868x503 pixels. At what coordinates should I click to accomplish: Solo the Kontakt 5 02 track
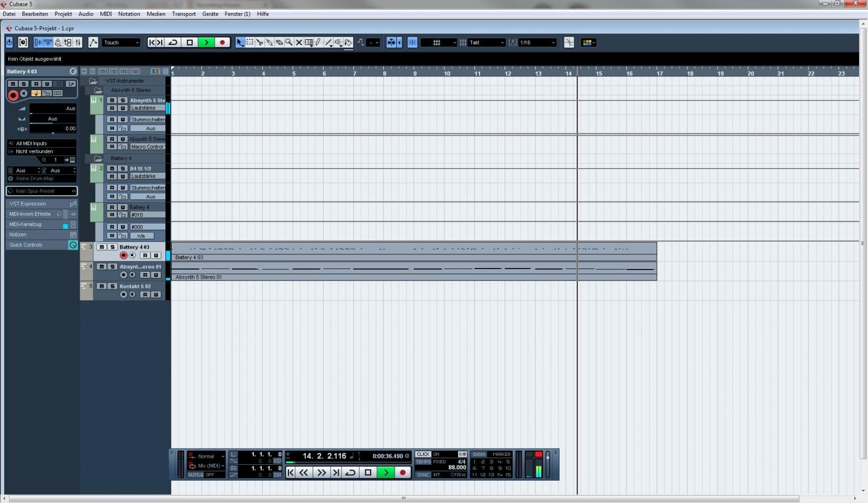coord(112,286)
